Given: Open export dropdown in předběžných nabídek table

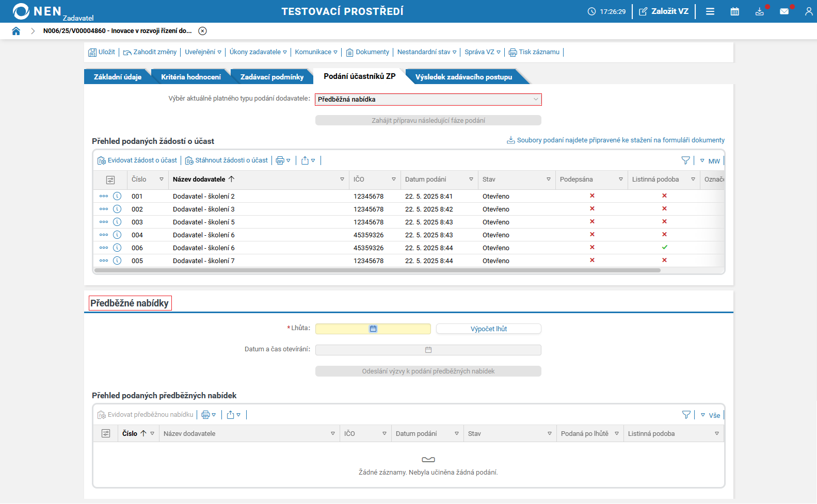Looking at the screenshot, I should 234,415.
